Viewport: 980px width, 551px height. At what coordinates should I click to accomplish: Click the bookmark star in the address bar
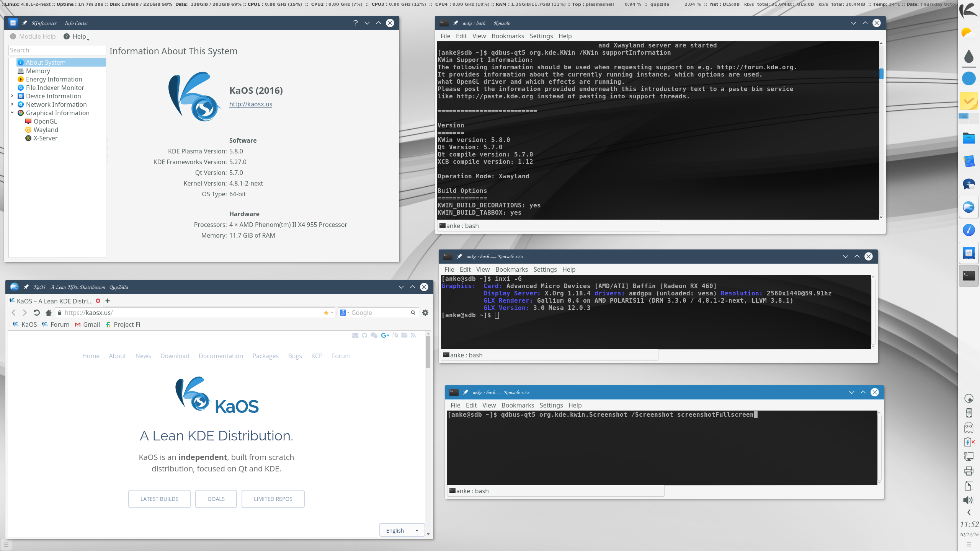[x=326, y=313]
